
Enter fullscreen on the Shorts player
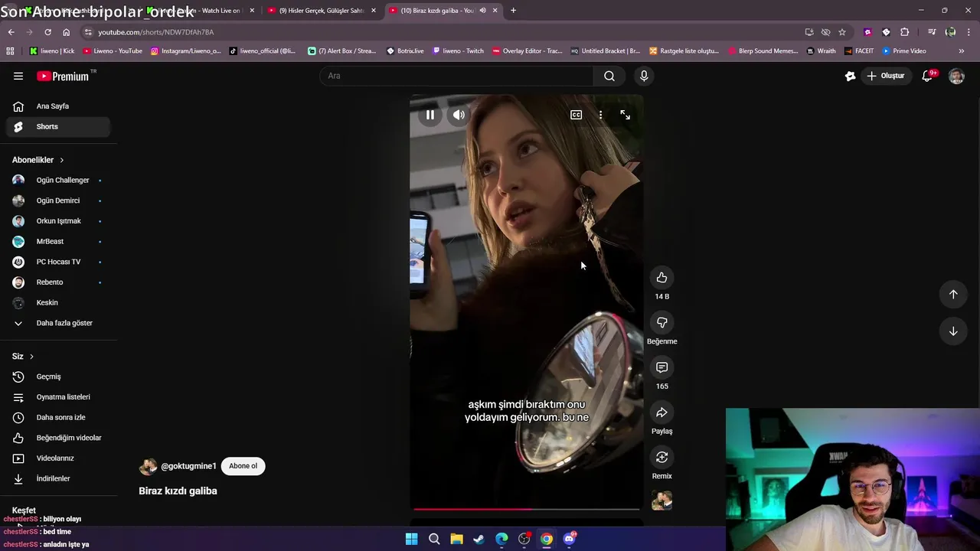(x=626, y=115)
